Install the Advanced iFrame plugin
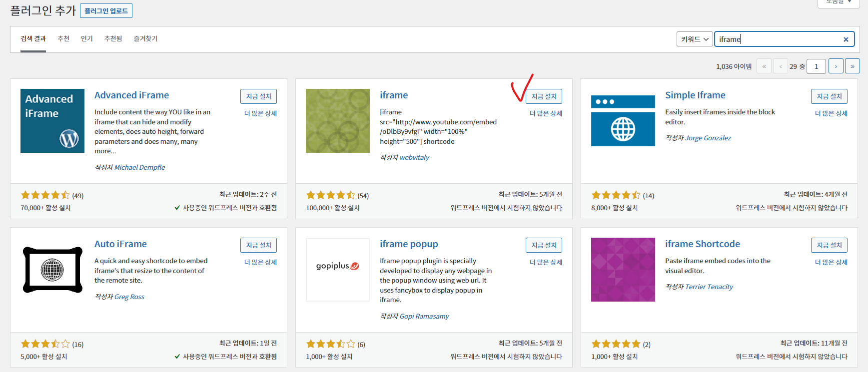Screen dimensions: 868x372 coord(258,96)
